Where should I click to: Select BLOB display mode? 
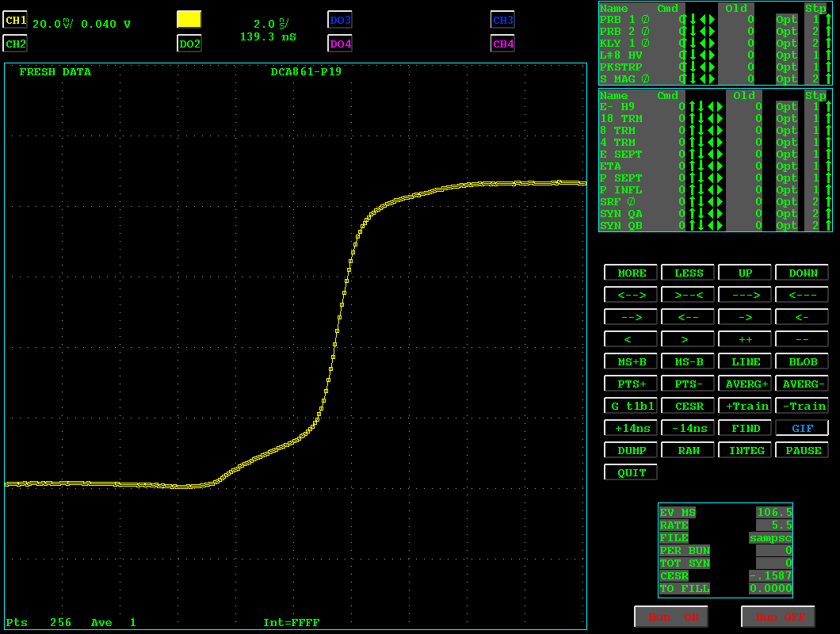point(802,361)
